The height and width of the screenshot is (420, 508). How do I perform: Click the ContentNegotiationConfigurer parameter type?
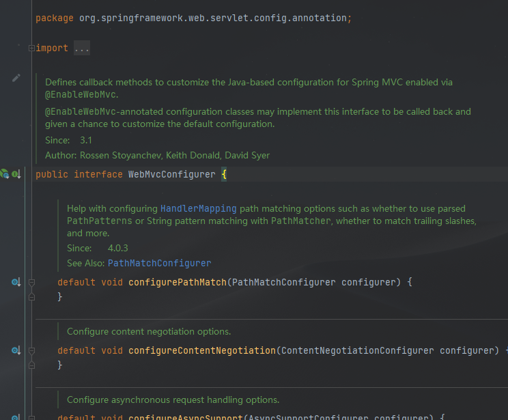[x=357, y=350]
